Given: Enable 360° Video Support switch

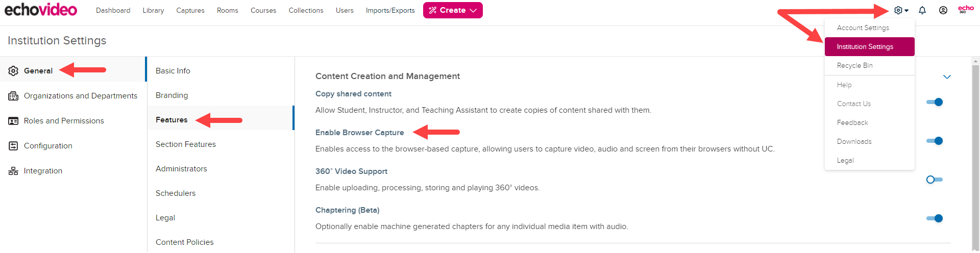Looking at the screenshot, I should (x=935, y=180).
